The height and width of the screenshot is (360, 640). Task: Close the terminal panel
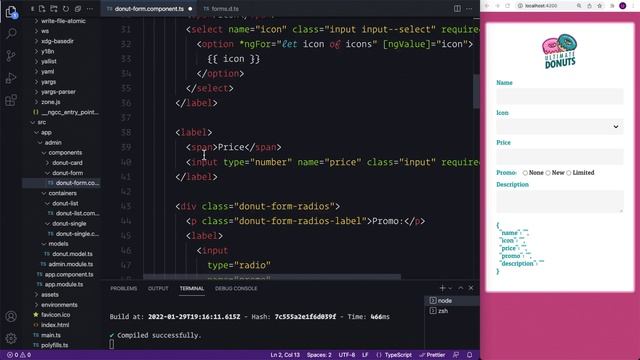tap(471, 288)
